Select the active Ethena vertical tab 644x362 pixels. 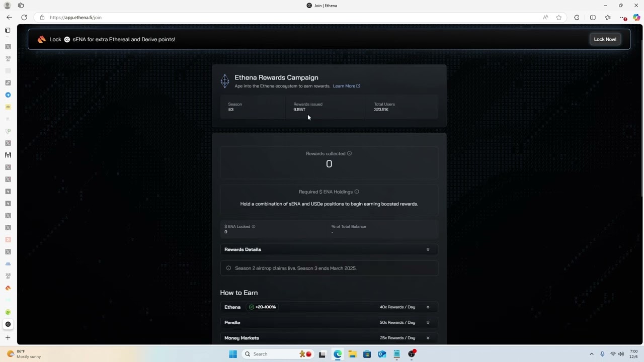click(x=8, y=324)
